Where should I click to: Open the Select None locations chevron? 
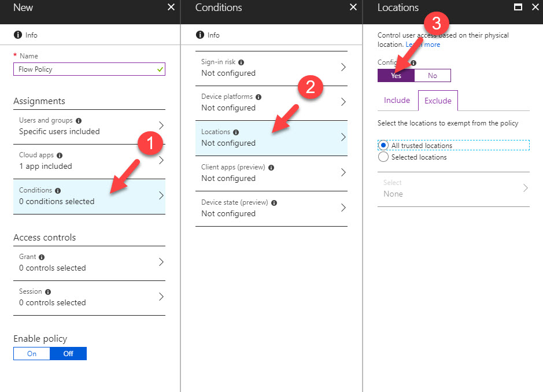point(525,188)
